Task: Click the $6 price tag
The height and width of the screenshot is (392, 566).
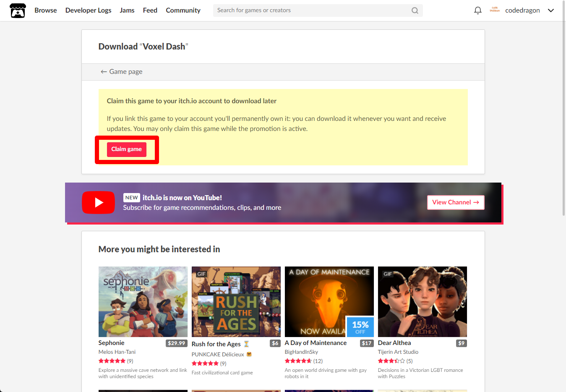Action: (275, 343)
